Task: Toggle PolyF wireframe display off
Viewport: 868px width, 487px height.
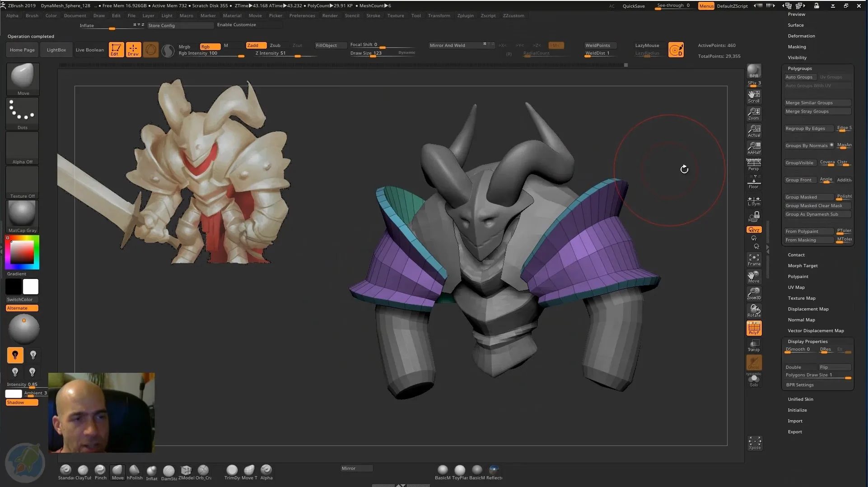Action: click(753, 328)
